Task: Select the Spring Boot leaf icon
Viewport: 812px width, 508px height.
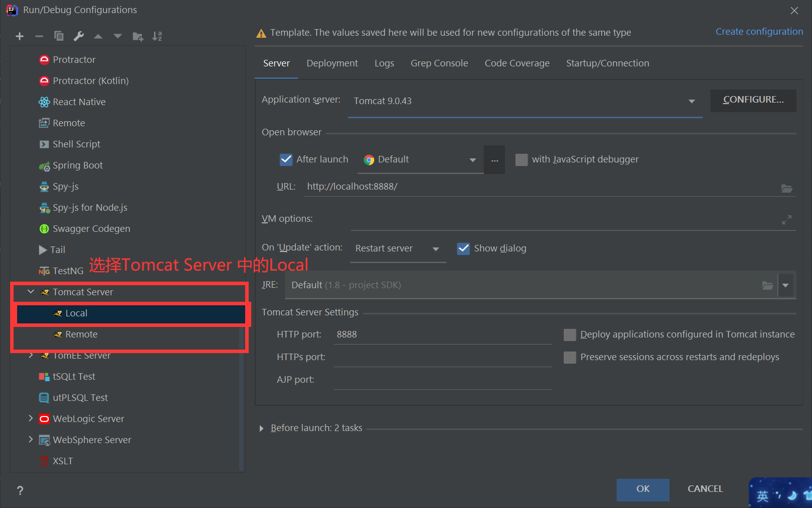Action: [44, 166]
